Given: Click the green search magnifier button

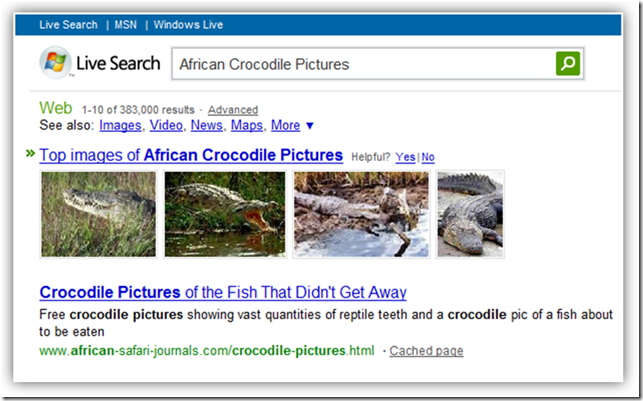Looking at the screenshot, I should [567, 64].
